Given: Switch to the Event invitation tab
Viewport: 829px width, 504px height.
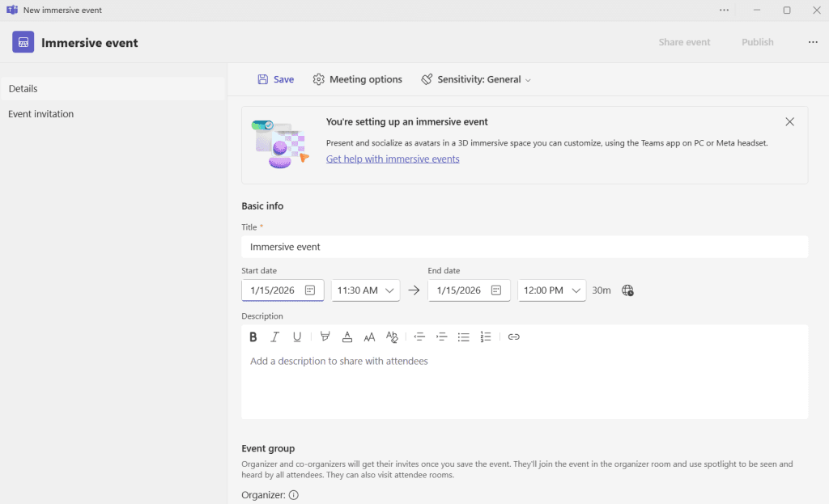Looking at the screenshot, I should point(41,114).
